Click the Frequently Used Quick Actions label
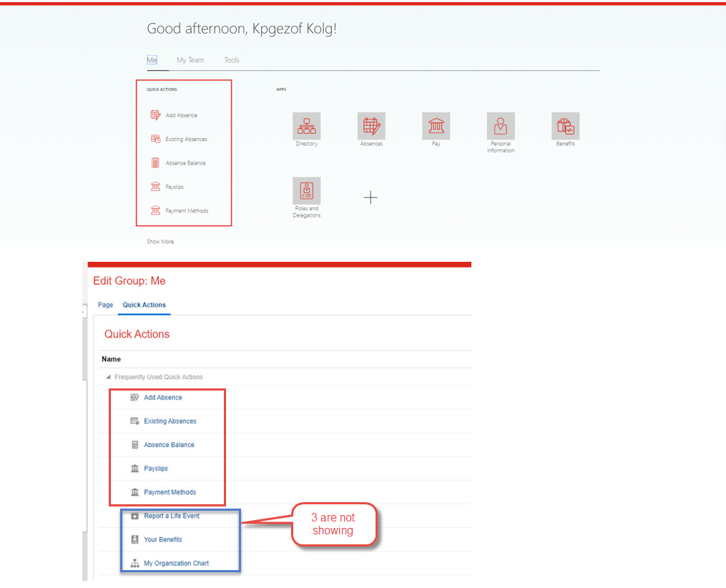 pyautogui.click(x=159, y=377)
